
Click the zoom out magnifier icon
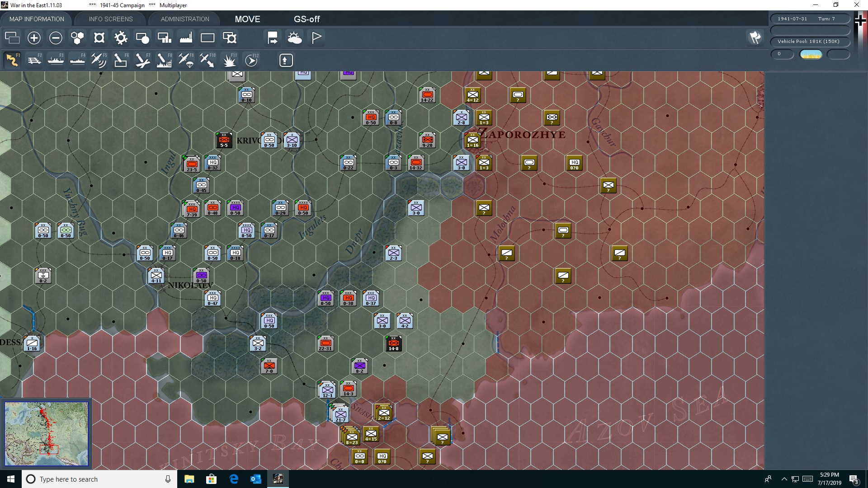pyautogui.click(x=55, y=38)
